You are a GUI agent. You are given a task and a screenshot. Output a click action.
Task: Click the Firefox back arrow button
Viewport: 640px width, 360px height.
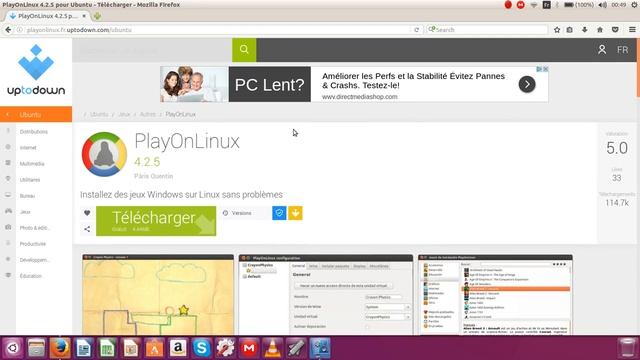tap(8, 30)
